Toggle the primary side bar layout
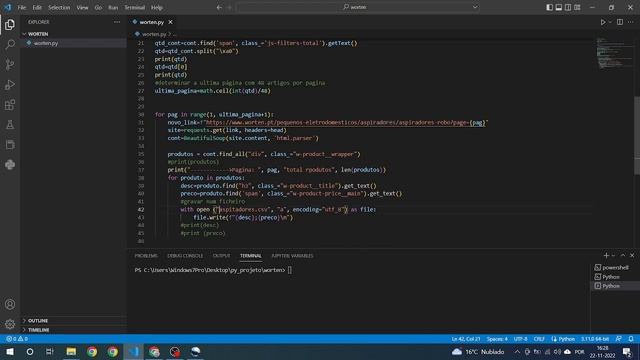The width and height of the screenshot is (640, 360). tap(549, 7)
